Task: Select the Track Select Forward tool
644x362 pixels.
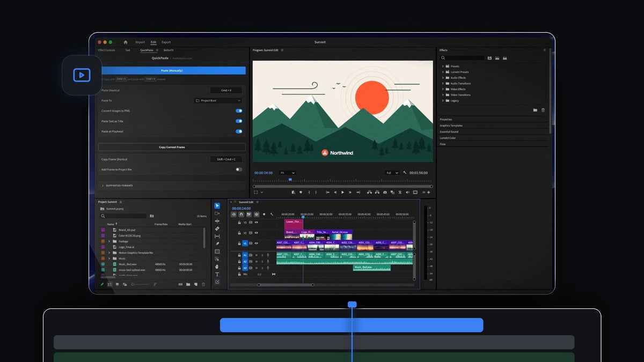Action: (x=217, y=213)
